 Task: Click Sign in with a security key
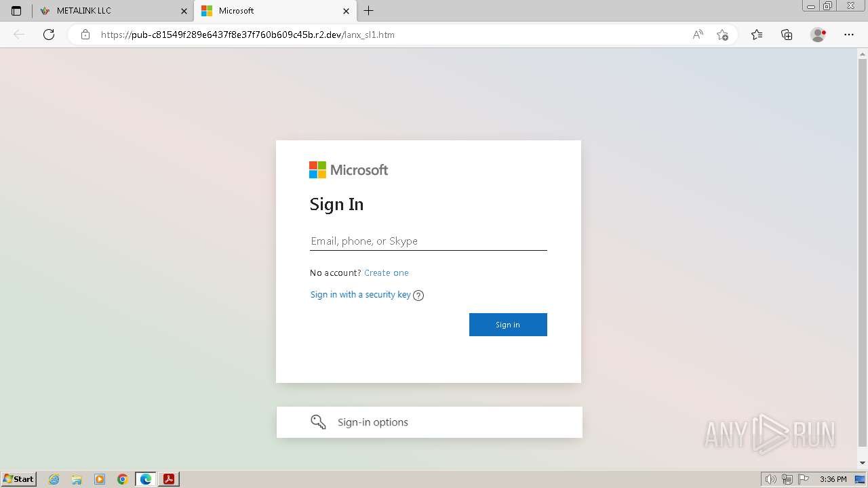[361, 294]
